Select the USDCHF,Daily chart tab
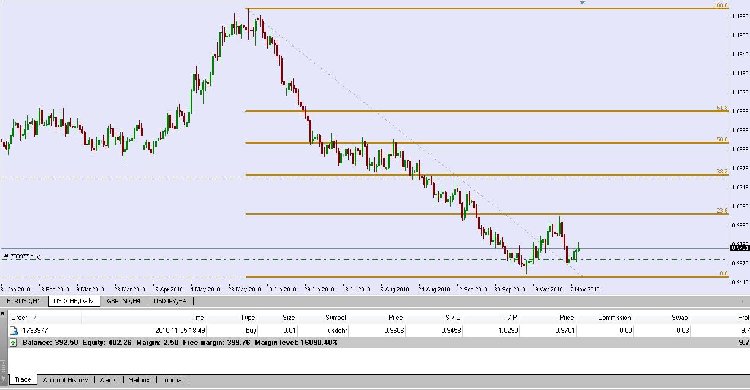The height and width of the screenshot is (390, 750). [x=73, y=301]
